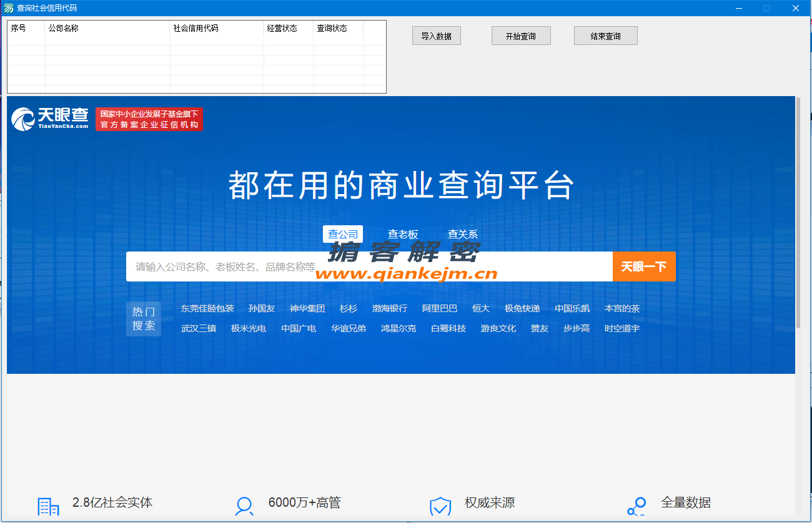Click the 权威来源 text
This screenshot has width=812, height=523.
pos(490,502)
